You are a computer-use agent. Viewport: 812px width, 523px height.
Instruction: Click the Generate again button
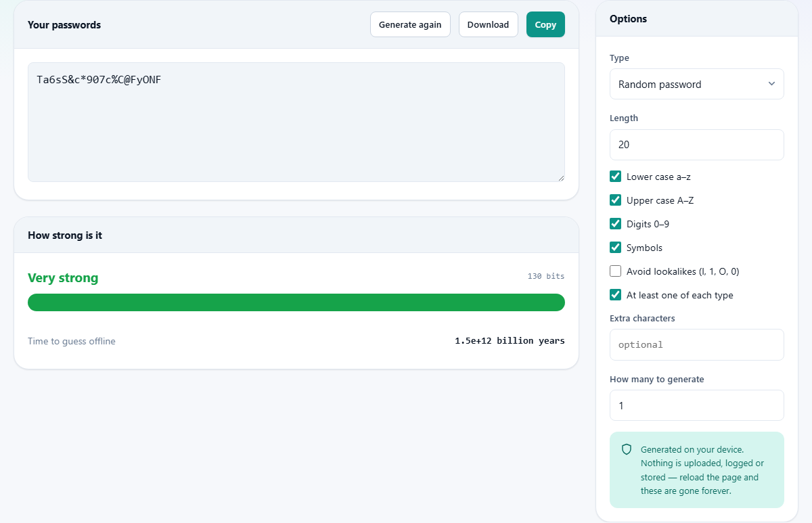tap(410, 24)
